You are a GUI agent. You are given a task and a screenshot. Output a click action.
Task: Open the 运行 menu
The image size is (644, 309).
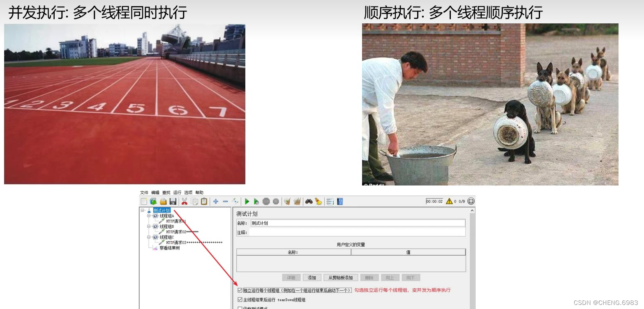point(177,192)
